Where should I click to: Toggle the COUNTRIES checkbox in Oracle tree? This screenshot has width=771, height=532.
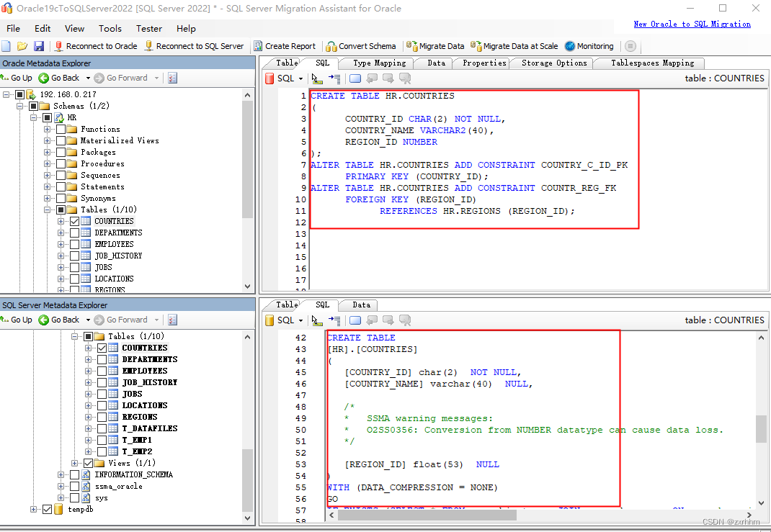coord(74,221)
